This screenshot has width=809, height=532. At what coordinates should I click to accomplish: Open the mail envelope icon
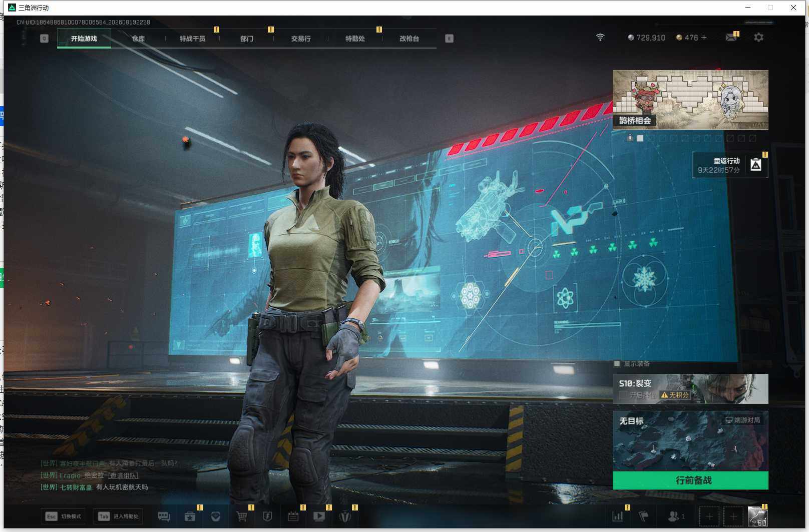point(731,38)
